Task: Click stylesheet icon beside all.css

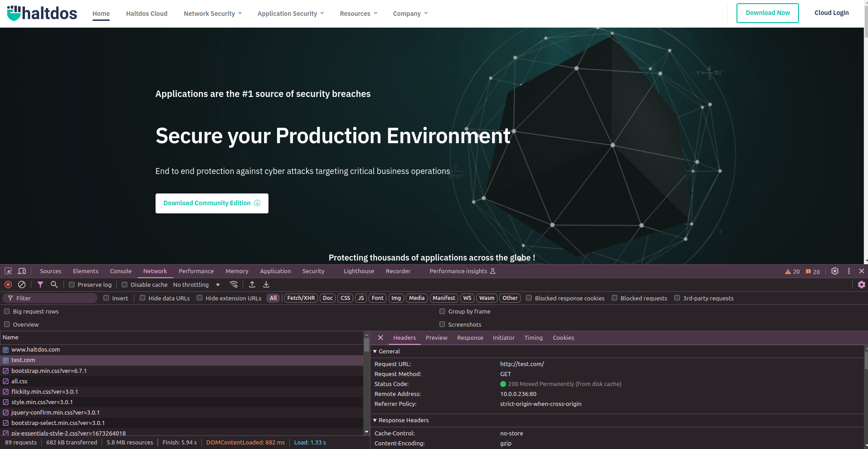Action: click(x=5, y=381)
